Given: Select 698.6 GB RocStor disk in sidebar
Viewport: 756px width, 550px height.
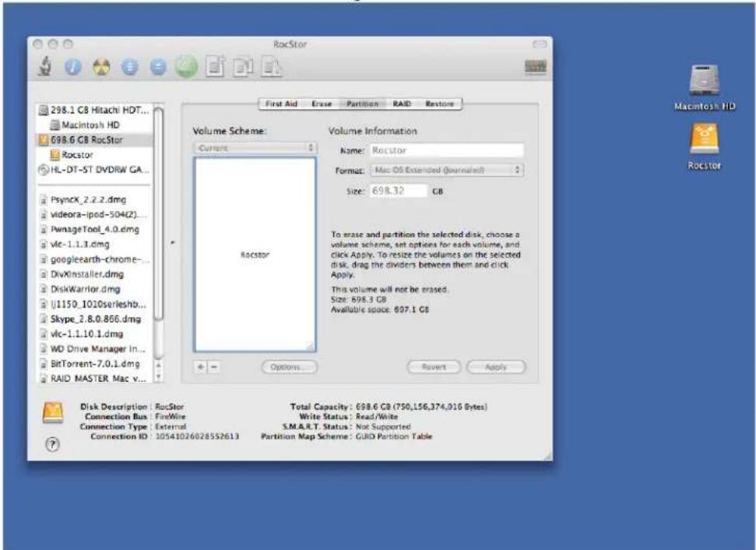Looking at the screenshot, I should pos(94,140).
